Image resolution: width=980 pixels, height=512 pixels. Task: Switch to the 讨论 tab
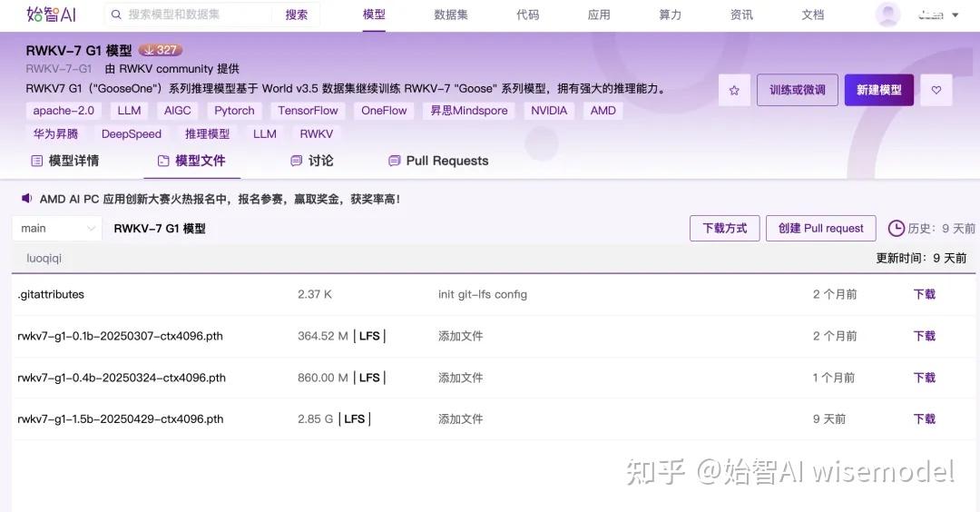[x=312, y=161]
